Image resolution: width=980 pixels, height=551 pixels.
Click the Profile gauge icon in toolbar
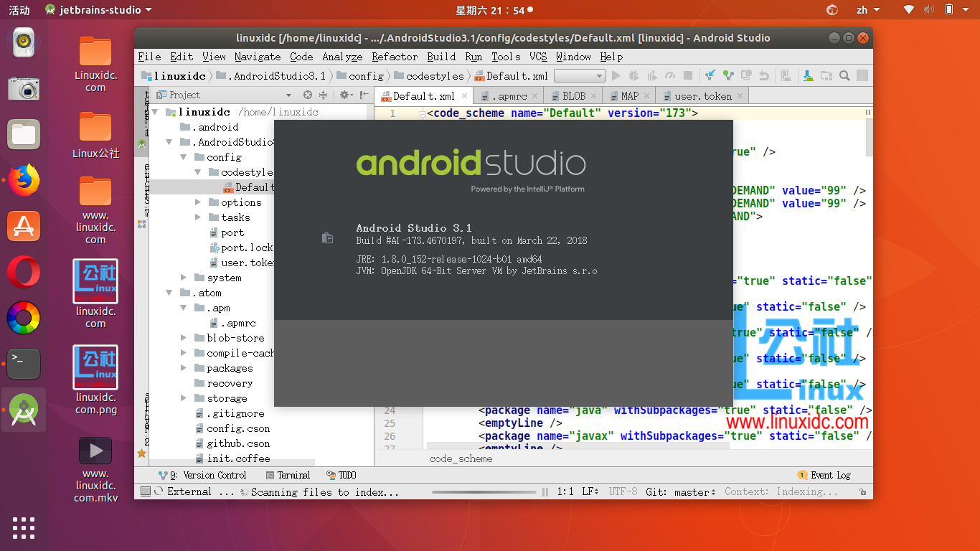670,75
